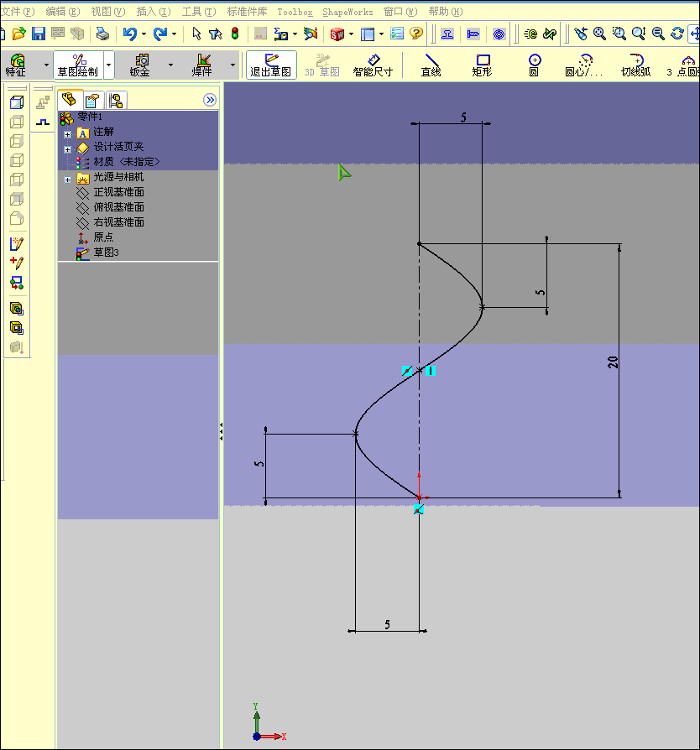
Task: Open the 插入 (Insert) menu
Action: pos(153,12)
